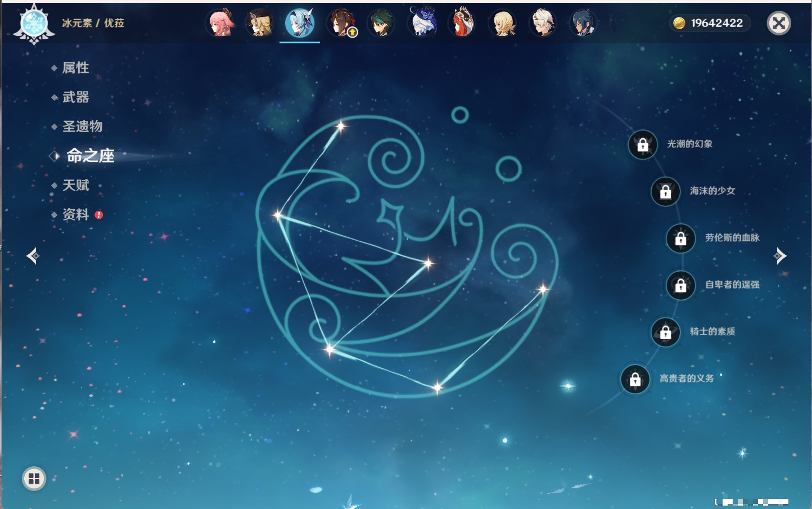The width and height of the screenshot is (812, 509).
Task: Go to the 圣遗物 artifacts menu
Action: point(82,127)
